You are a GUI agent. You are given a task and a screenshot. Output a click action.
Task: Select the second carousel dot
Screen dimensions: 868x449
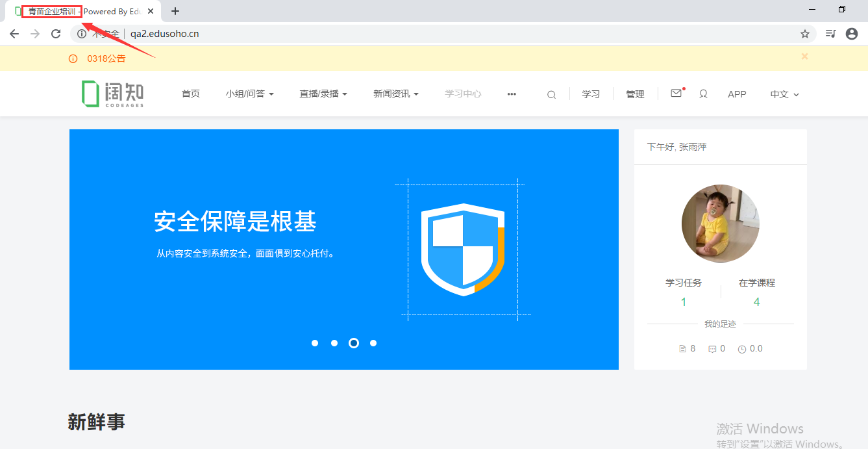(x=334, y=343)
